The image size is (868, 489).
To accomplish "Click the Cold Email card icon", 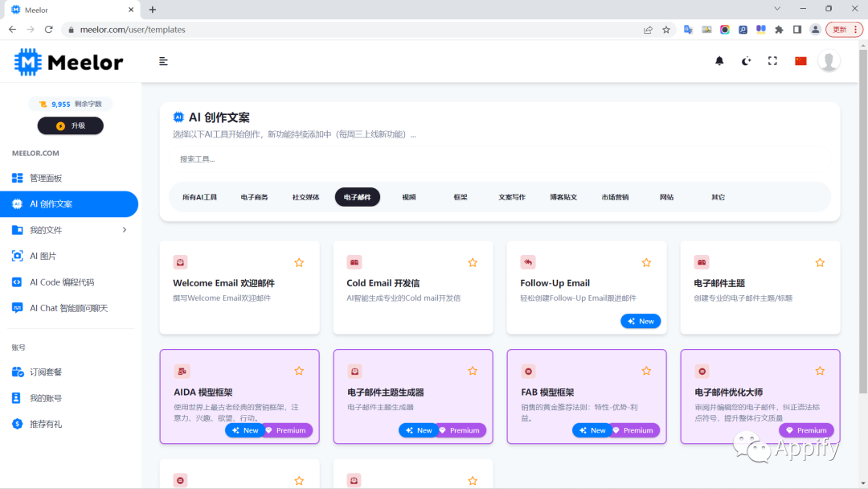I will 354,262.
